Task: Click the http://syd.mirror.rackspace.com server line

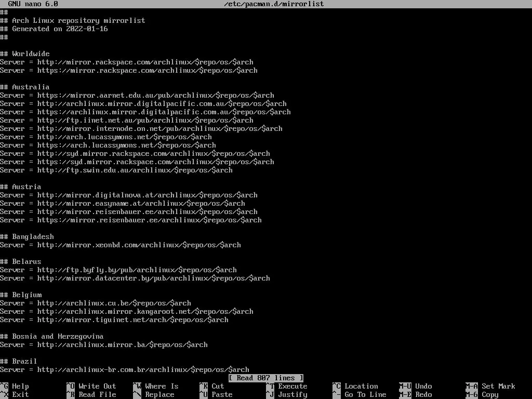Action: 135,153
